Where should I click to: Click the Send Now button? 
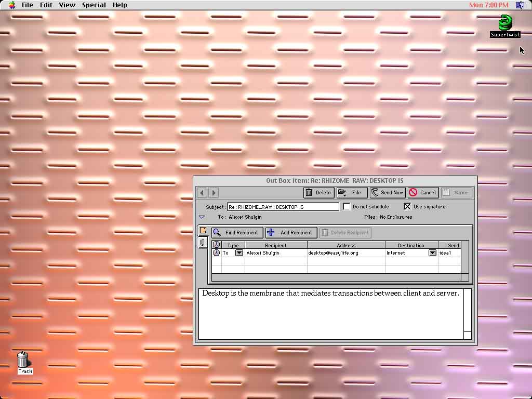[x=388, y=193]
